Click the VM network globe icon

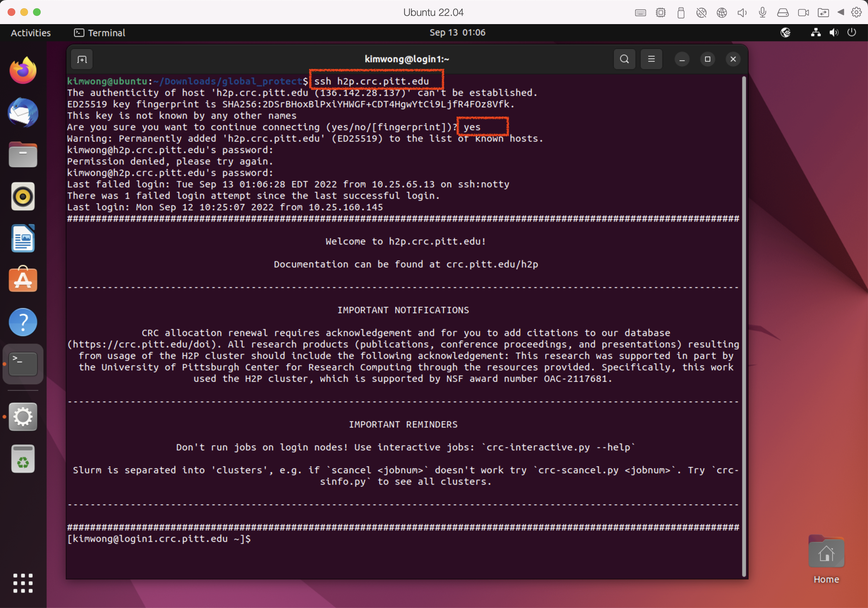[x=722, y=12]
